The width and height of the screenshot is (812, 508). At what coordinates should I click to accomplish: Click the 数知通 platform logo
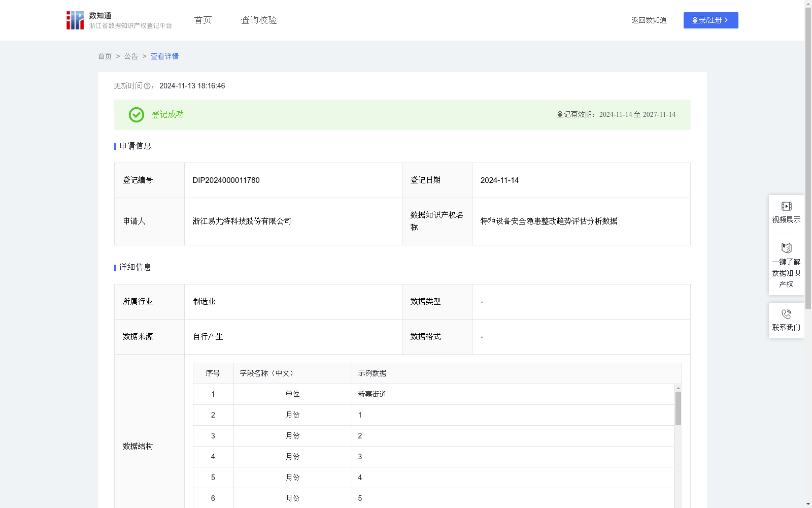click(x=119, y=20)
